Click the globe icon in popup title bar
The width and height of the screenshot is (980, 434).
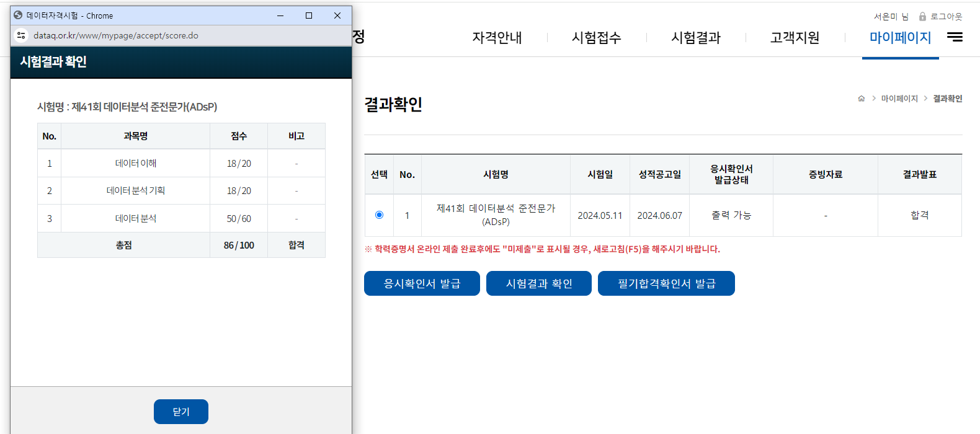coord(18,15)
